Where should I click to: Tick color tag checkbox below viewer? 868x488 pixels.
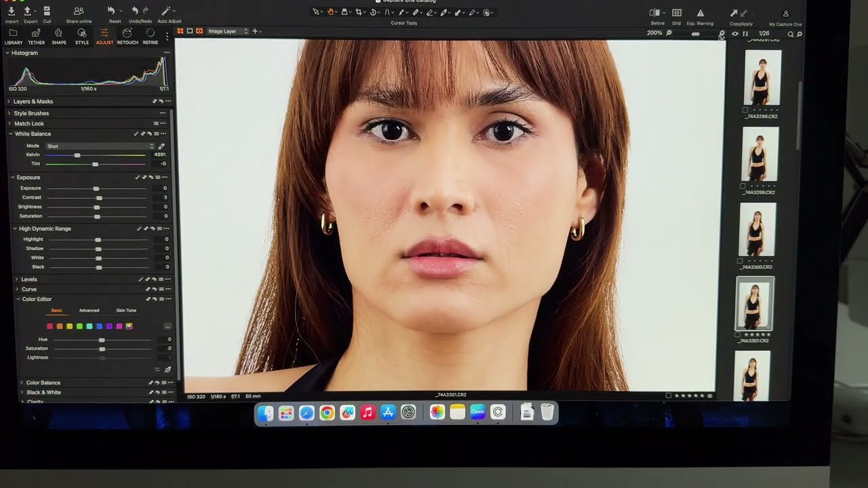coord(669,395)
